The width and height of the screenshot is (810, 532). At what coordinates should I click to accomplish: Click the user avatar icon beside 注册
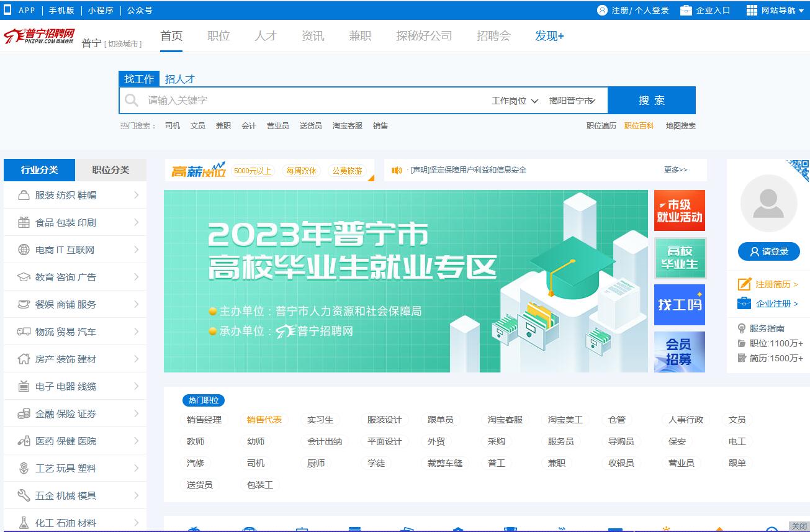(602, 10)
